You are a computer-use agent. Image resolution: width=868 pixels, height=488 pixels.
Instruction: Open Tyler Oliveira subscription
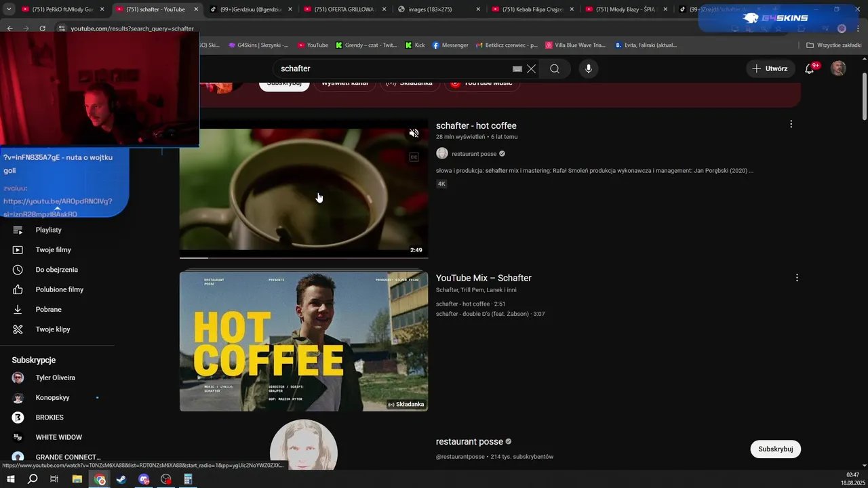[x=56, y=378]
